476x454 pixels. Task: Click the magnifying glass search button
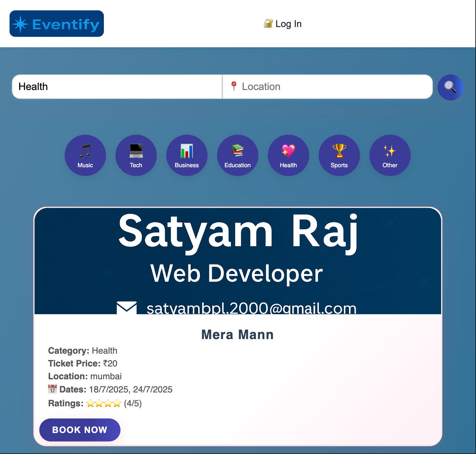pos(450,87)
